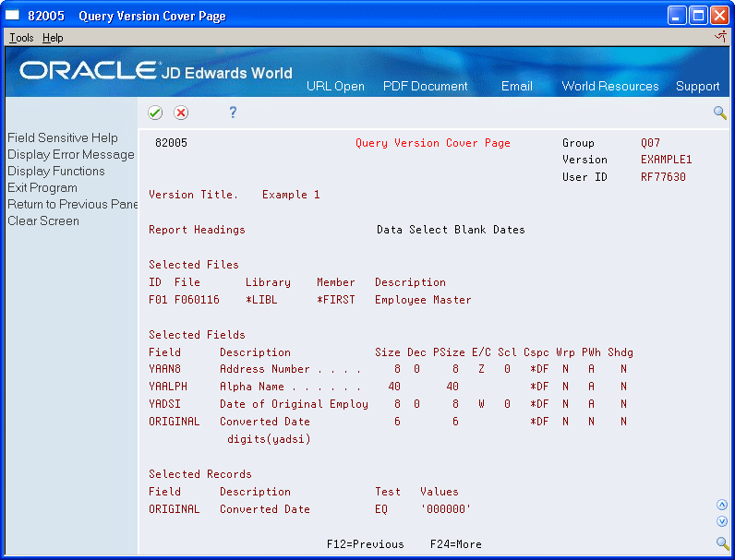The width and height of the screenshot is (735, 560).
Task: Click the Query Version Cover Page red title
Action: (x=433, y=143)
